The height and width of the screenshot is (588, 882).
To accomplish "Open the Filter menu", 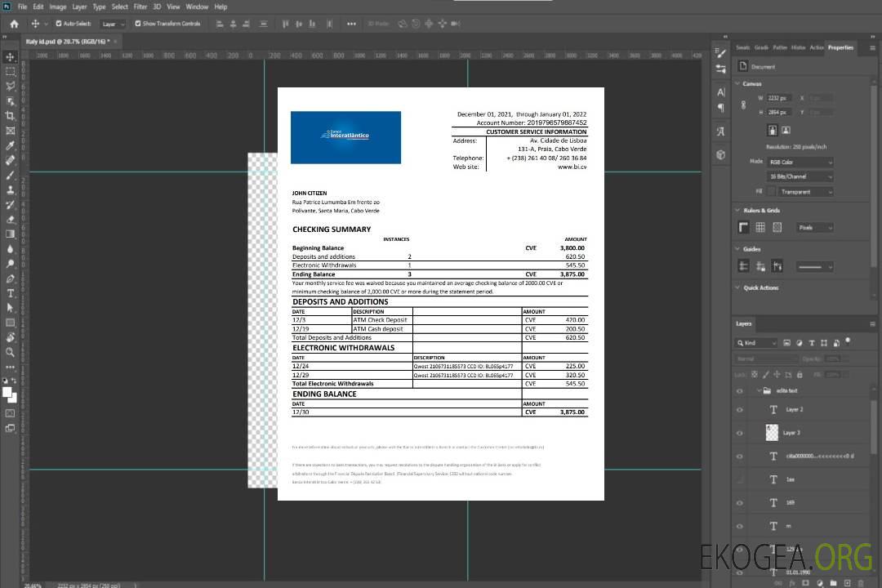I will point(140,7).
